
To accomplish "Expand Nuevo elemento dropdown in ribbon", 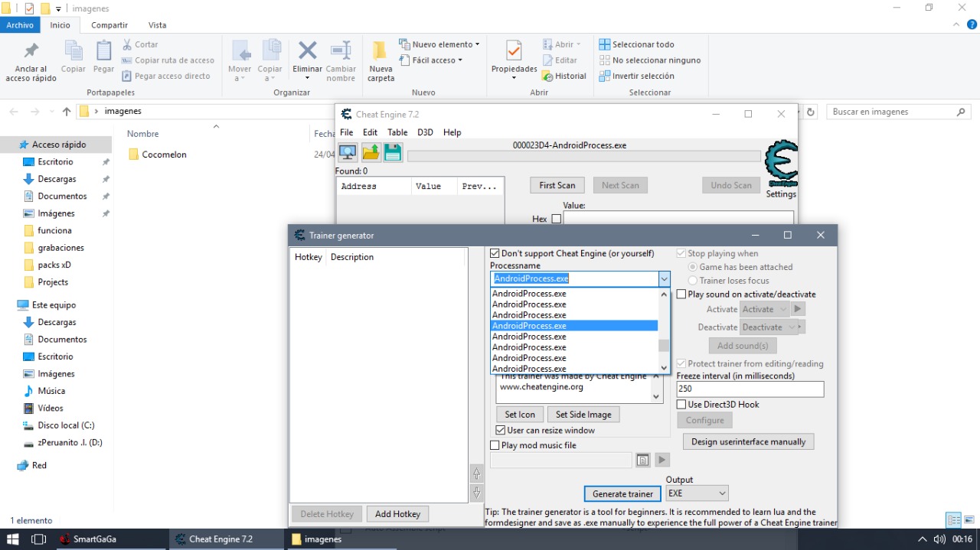I will pos(477,44).
